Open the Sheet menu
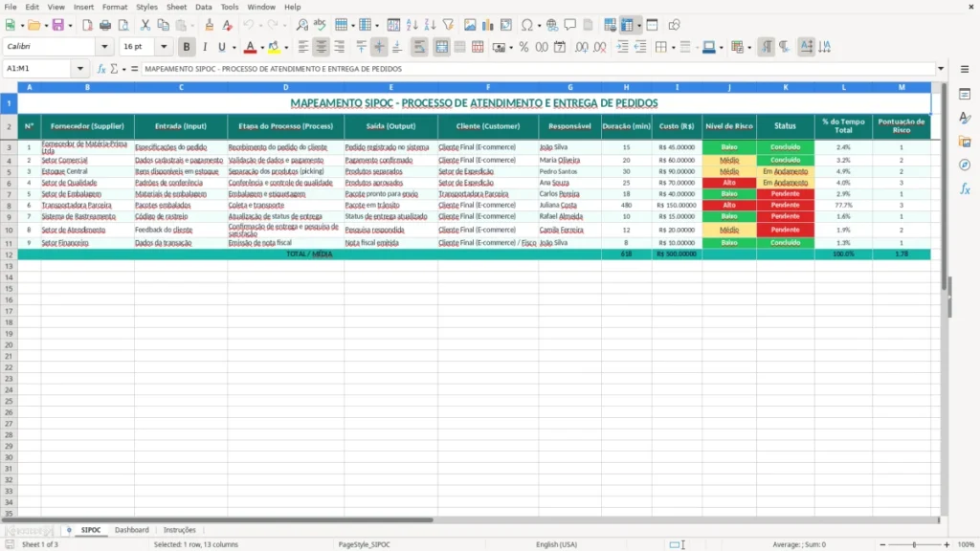 pos(176,7)
